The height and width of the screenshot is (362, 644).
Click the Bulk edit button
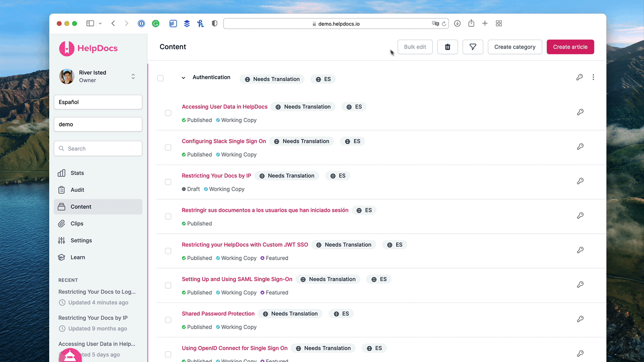coord(415,47)
